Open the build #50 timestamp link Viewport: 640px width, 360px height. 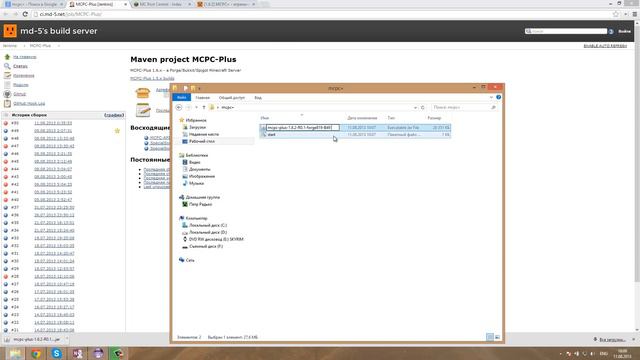53,123
